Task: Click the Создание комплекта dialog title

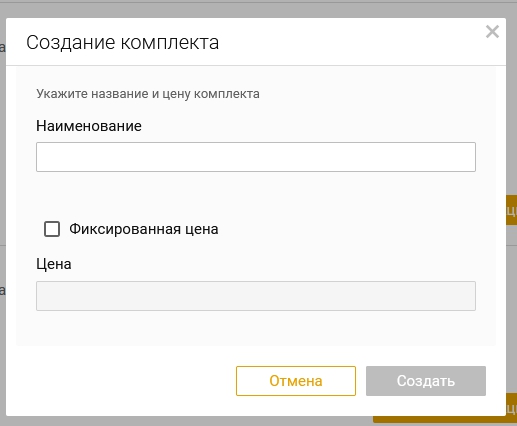Action: (x=123, y=43)
